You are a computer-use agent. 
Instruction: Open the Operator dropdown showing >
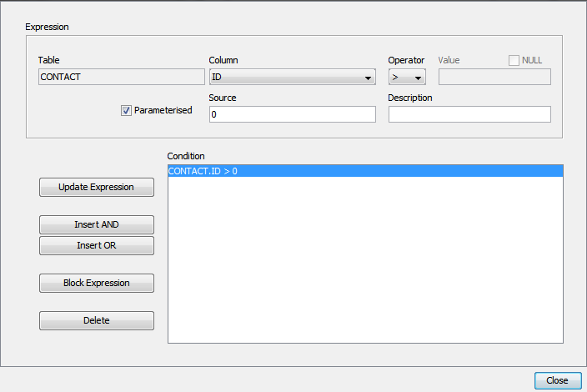[407, 78]
